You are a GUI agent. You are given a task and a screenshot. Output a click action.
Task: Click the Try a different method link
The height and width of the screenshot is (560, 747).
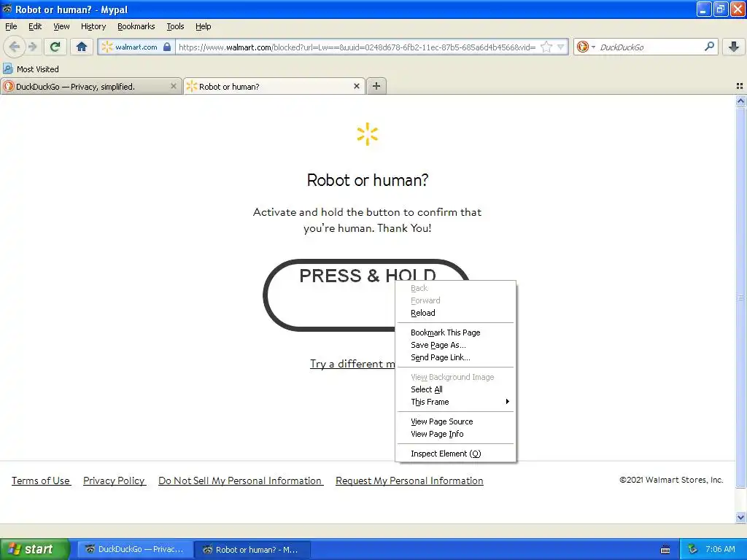click(352, 364)
